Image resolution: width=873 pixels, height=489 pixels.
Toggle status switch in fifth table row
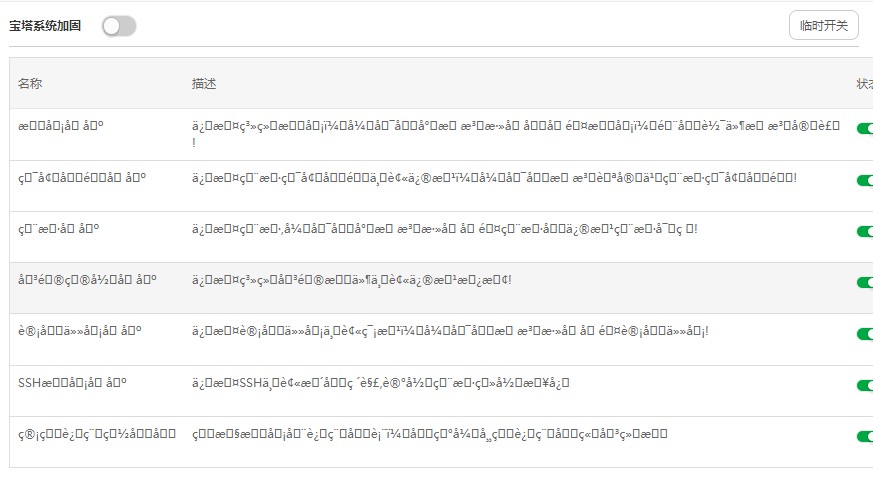pyautogui.click(x=865, y=334)
